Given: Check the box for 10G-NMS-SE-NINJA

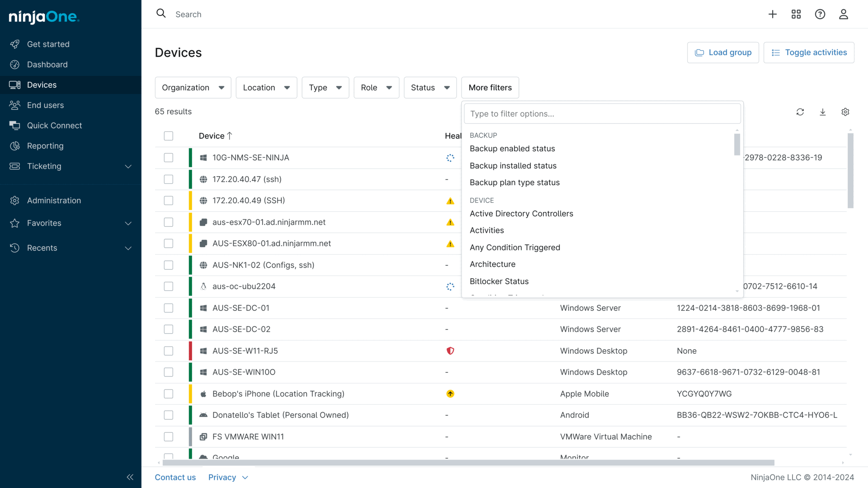Looking at the screenshot, I should click(x=169, y=158).
